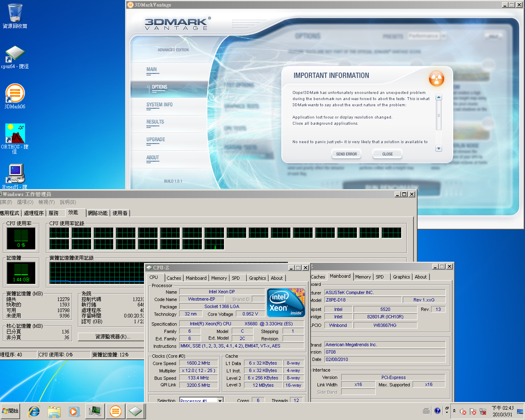Click the scroll up arrow in error dialog
525x420 pixels.
(439, 97)
